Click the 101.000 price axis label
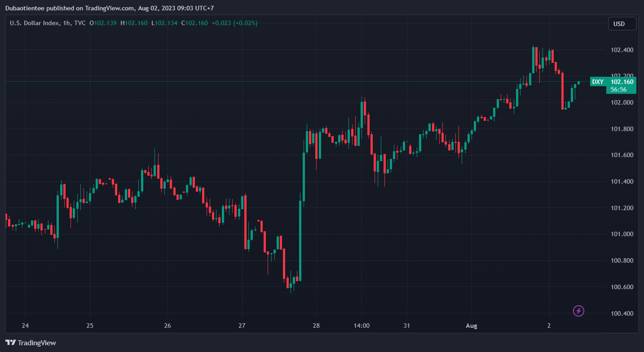Screen dimensions: 644x352 pyautogui.click(x=622, y=234)
